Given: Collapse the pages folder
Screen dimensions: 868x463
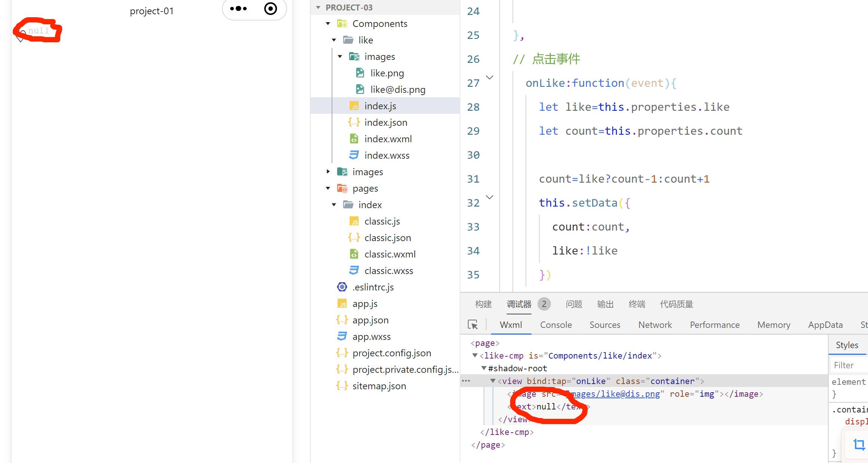Looking at the screenshot, I should (328, 188).
